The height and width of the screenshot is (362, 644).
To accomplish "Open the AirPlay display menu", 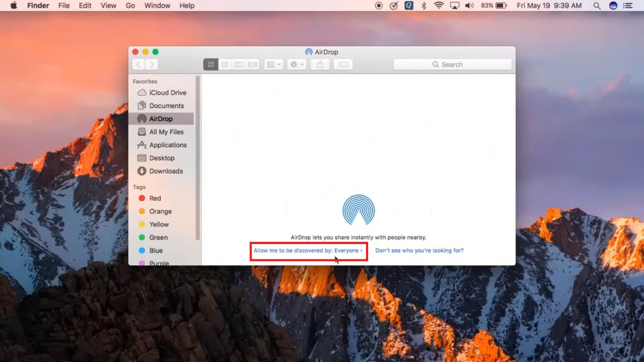I will [455, 5].
